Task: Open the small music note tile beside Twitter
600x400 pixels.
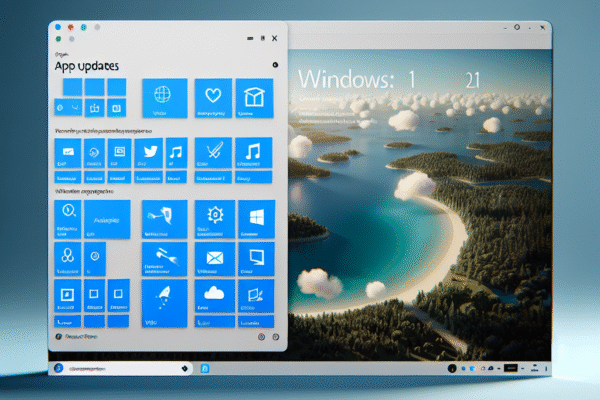Action: tap(176, 155)
